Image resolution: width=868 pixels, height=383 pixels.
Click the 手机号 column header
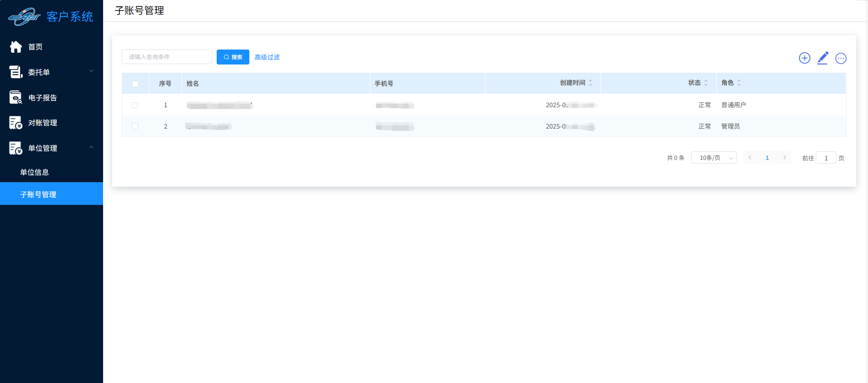click(x=384, y=84)
